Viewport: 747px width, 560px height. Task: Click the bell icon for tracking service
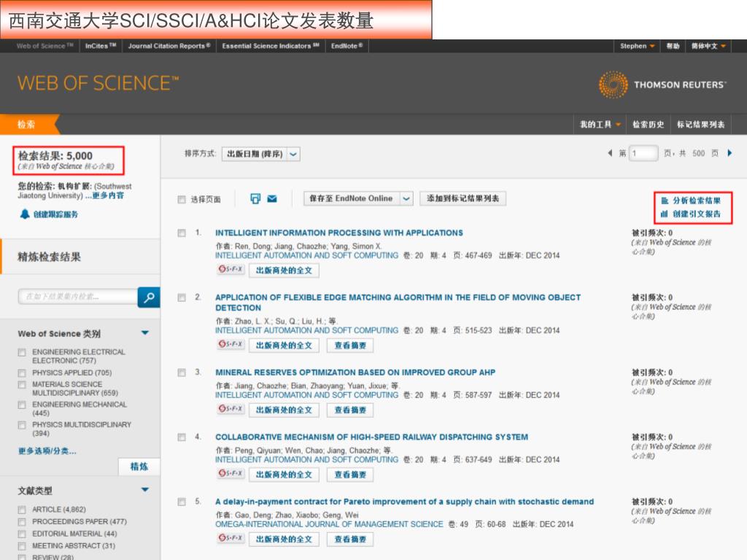point(25,214)
